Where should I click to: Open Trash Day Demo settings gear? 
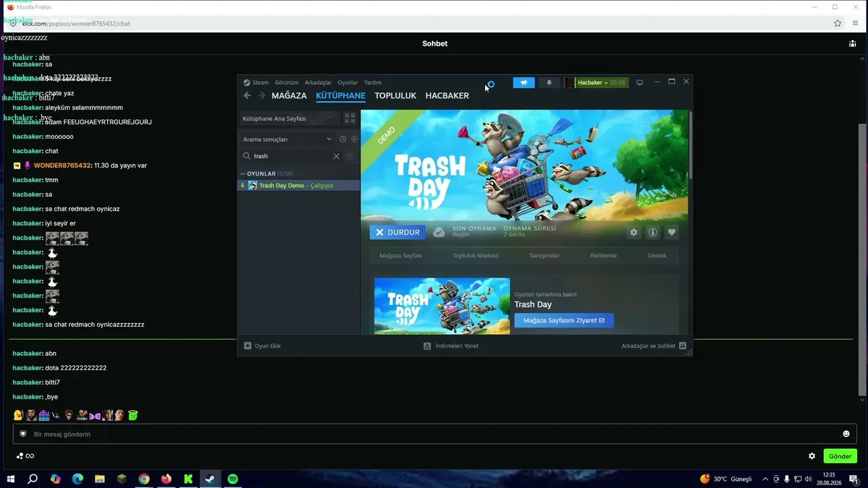pyautogui.click(x=633, y=232)
